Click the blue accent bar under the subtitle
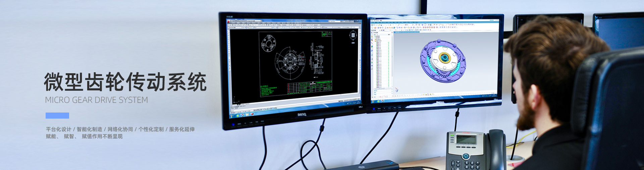Viewport: 644px width, 170px height. tap(57, 116)
